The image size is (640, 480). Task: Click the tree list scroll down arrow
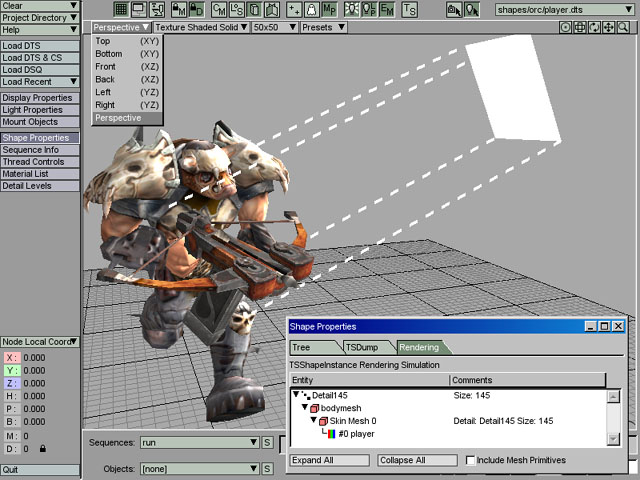coord(613,439)
